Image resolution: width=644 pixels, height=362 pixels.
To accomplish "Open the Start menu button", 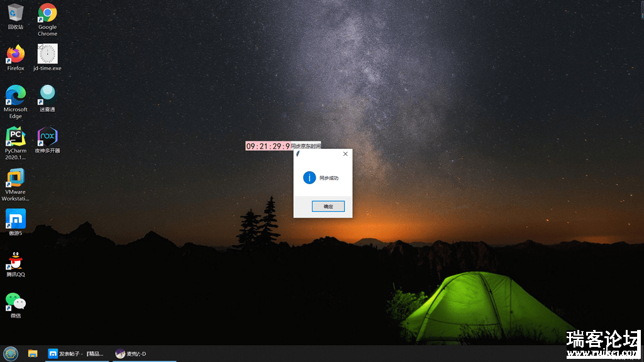I will tap(10, 353).
